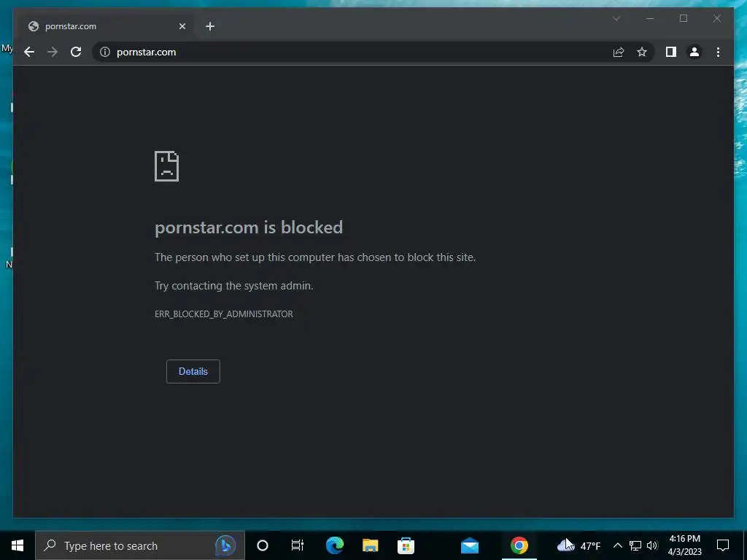Open Chrome side panel
Screen dimensions: 747x560
click(671, 52)
